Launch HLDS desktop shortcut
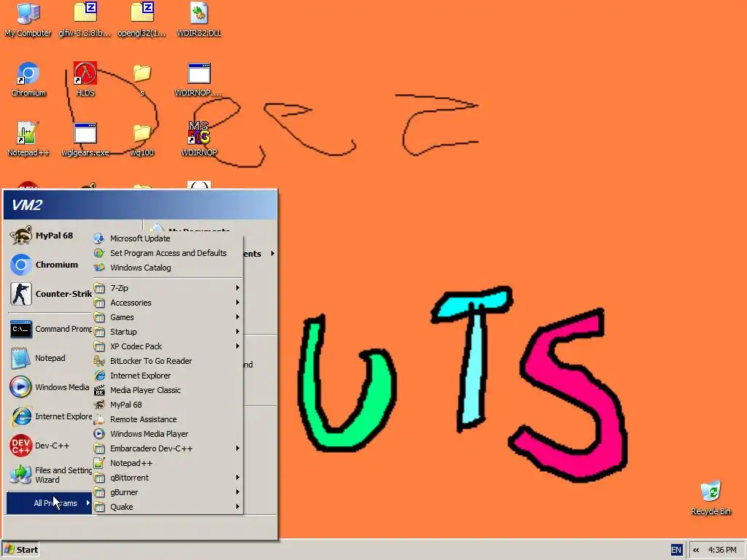 [85, 79]
